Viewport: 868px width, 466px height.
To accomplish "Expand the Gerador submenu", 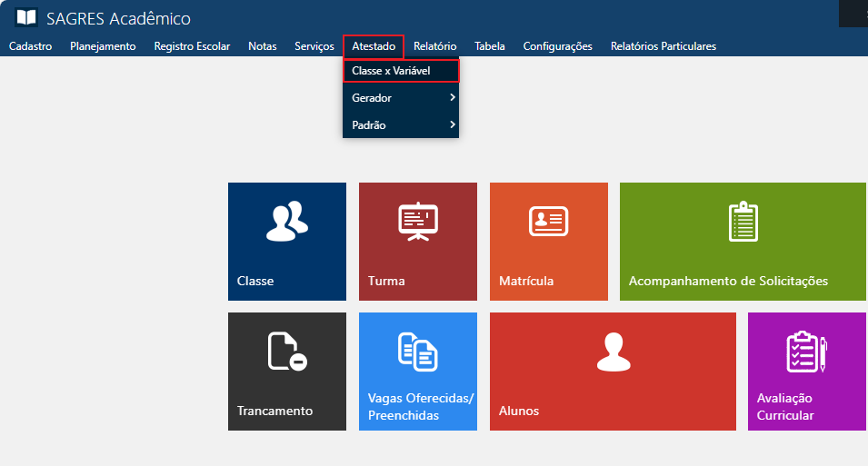I will pos(401,97).
